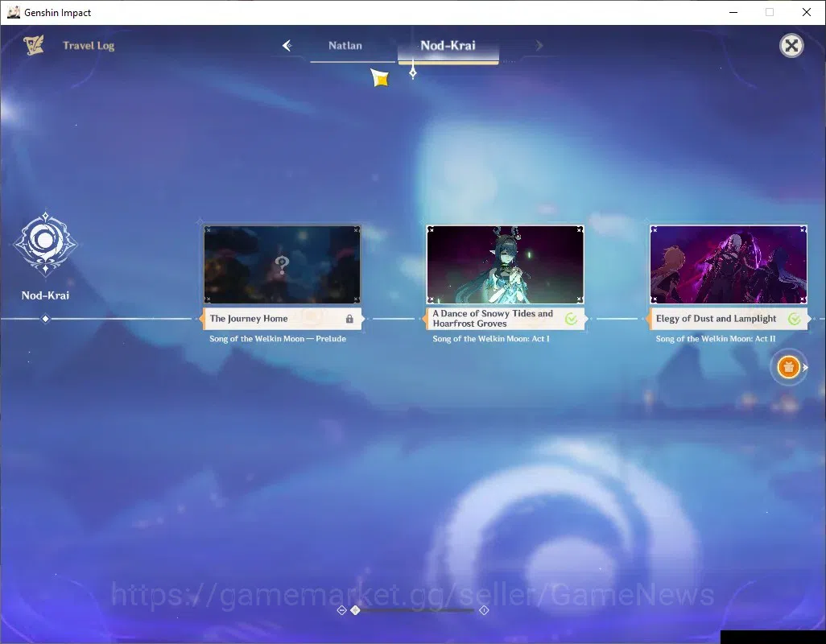This screenshot has height=644, width=826.
Task: Open A Dance of Snowy Tides thumbnail
Action: 505,265
